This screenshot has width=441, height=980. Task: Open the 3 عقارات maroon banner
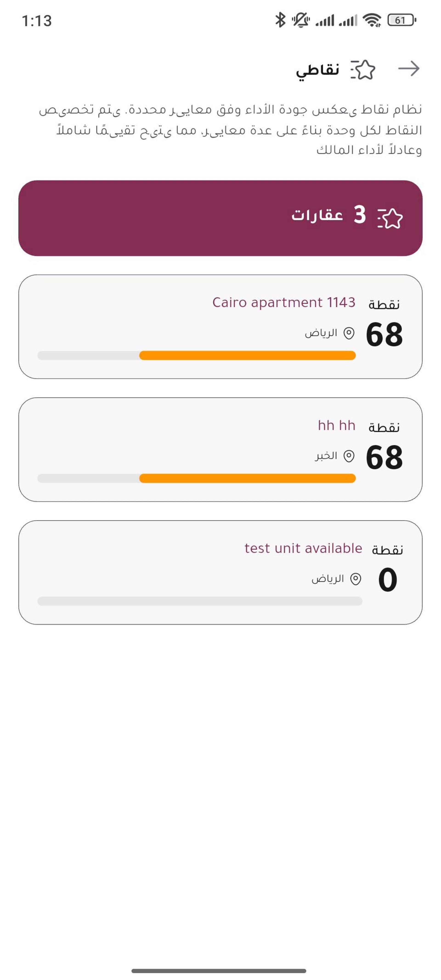(x=220, y=218)
